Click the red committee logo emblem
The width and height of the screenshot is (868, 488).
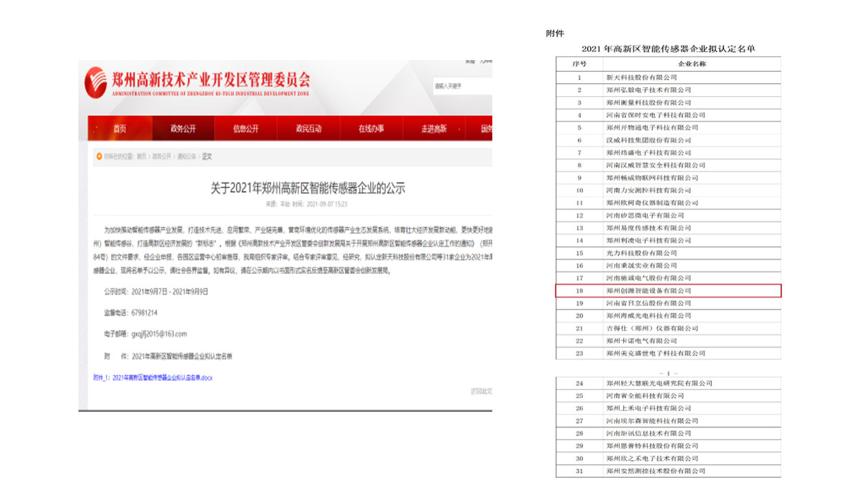click(x=95, y=82)
